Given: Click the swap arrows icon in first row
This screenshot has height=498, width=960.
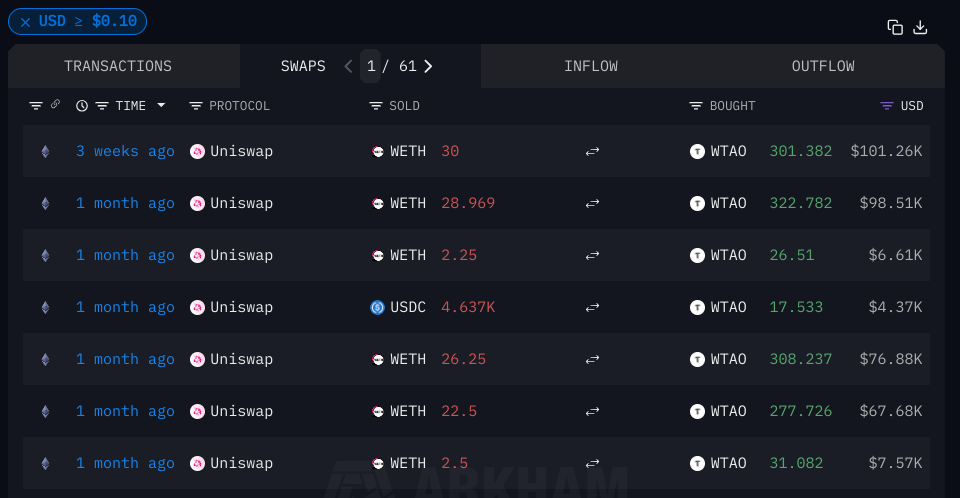Looking at the screenshot, I should coord(592,151).
